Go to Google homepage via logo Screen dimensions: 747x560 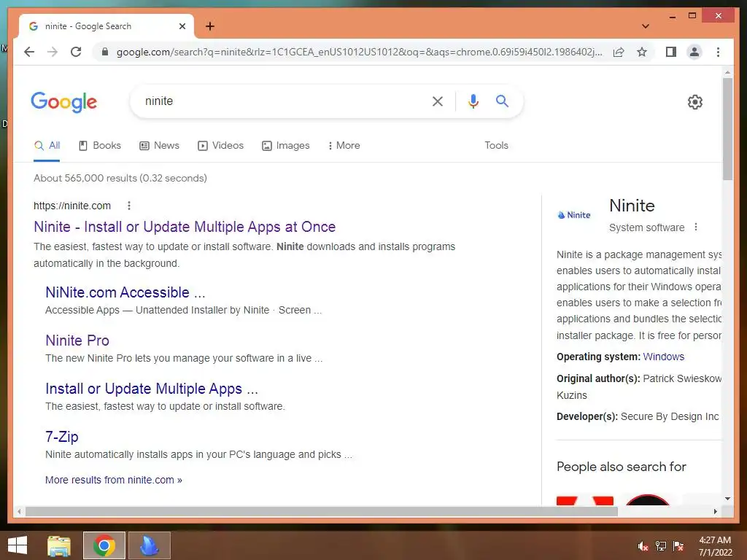(x=64, y=102)
